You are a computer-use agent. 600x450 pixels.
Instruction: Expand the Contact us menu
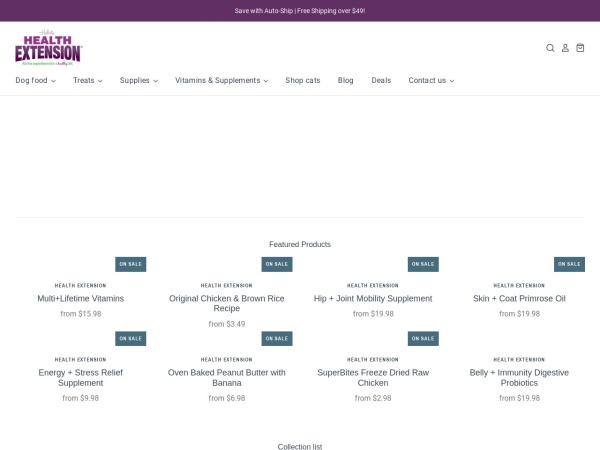coord(430,80)
